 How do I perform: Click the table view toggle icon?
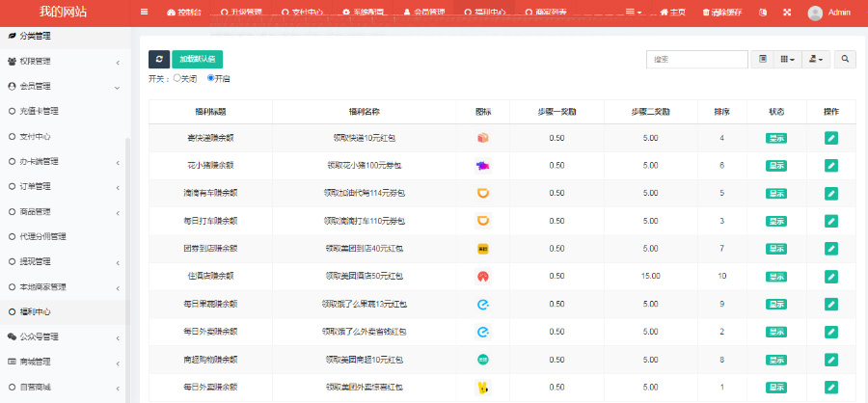(763, 59)
